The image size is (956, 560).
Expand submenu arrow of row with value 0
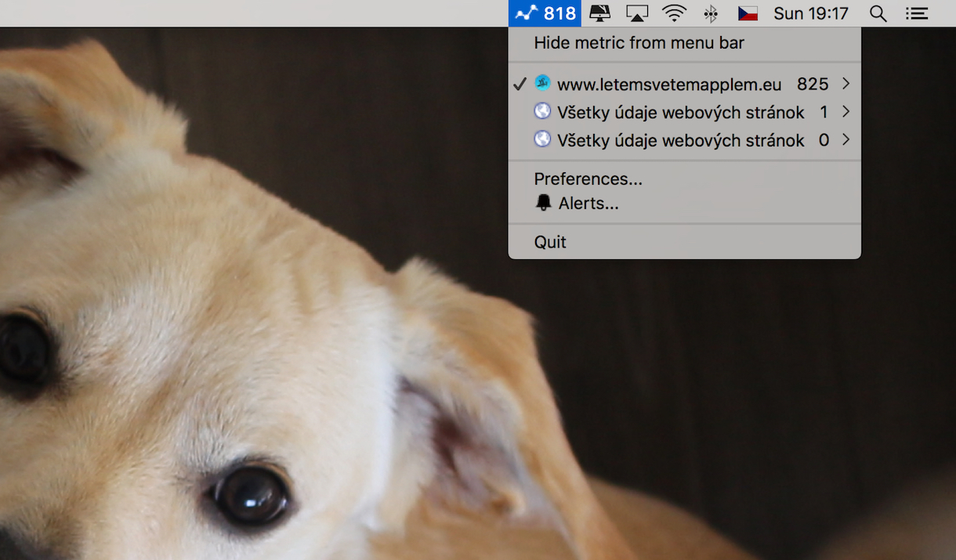click(846, 139)
